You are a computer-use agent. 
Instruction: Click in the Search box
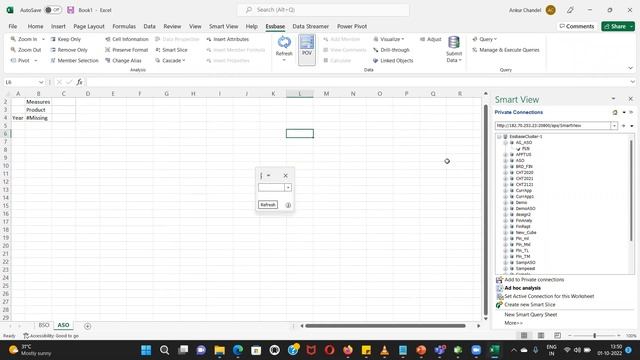point(323,10)
